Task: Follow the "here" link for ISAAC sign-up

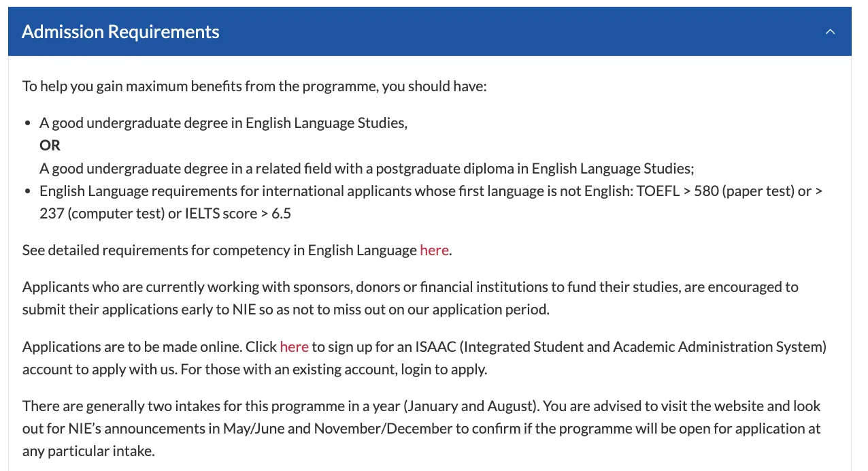Action: coord(294,347)
